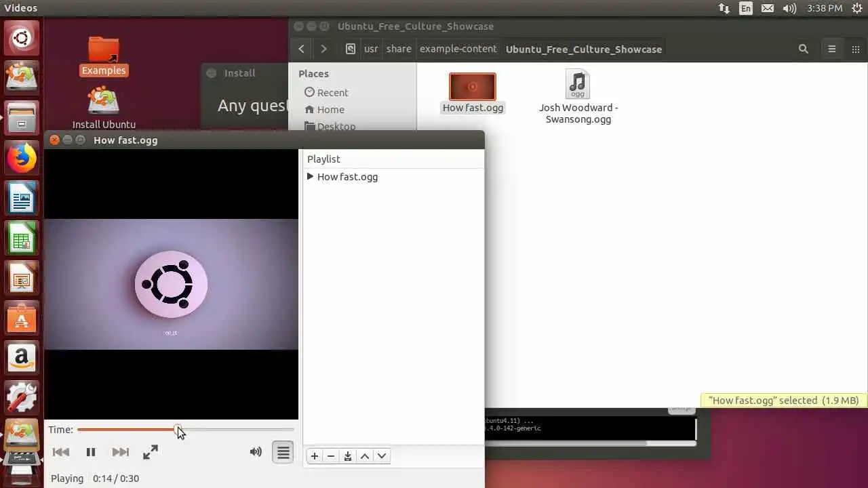Launch Install Ubuntu desktop icon
This screenshot has width=868, height=488.
[104, 107]
